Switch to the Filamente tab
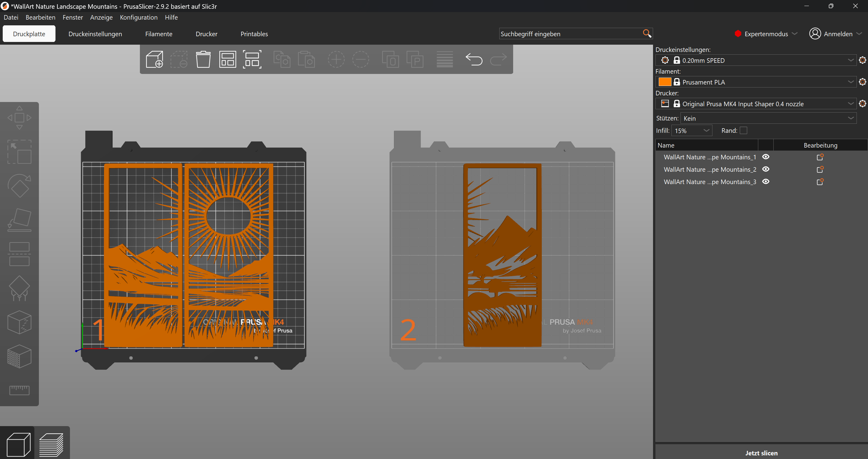This screenshot has width=868, height=459. click(x=159, y=34)
